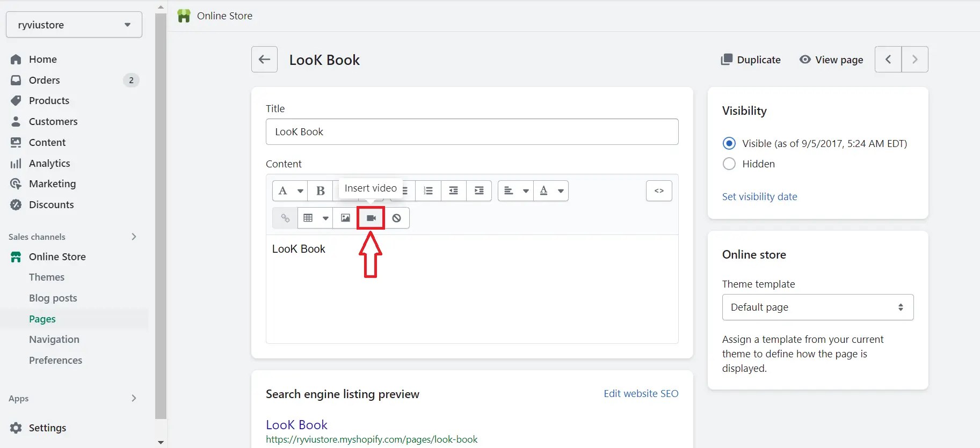Click the Insert video camera icon
Viewport: 980px width, 448px height.
[x=371, y=218]
